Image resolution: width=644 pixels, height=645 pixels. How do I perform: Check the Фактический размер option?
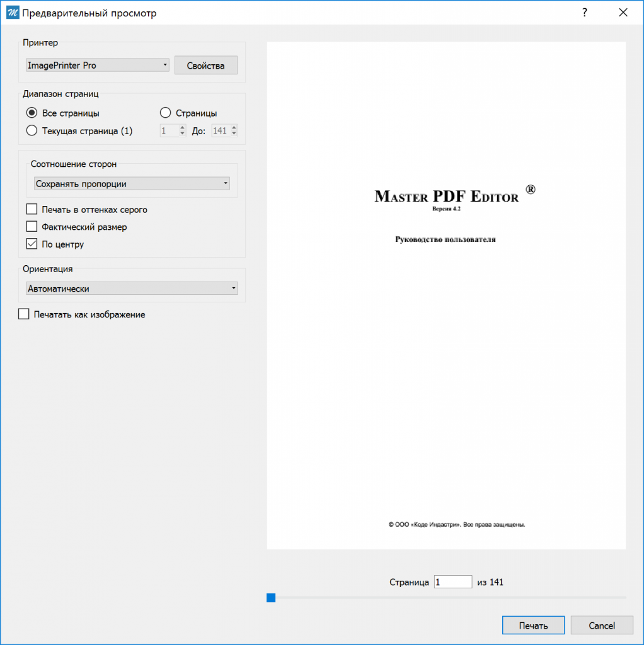coord(32,226)
